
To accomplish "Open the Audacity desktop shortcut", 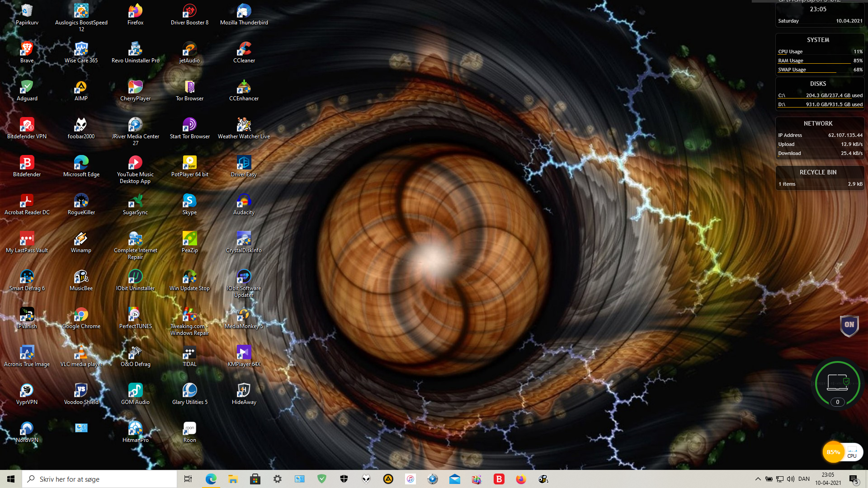I will click(244, 201).
